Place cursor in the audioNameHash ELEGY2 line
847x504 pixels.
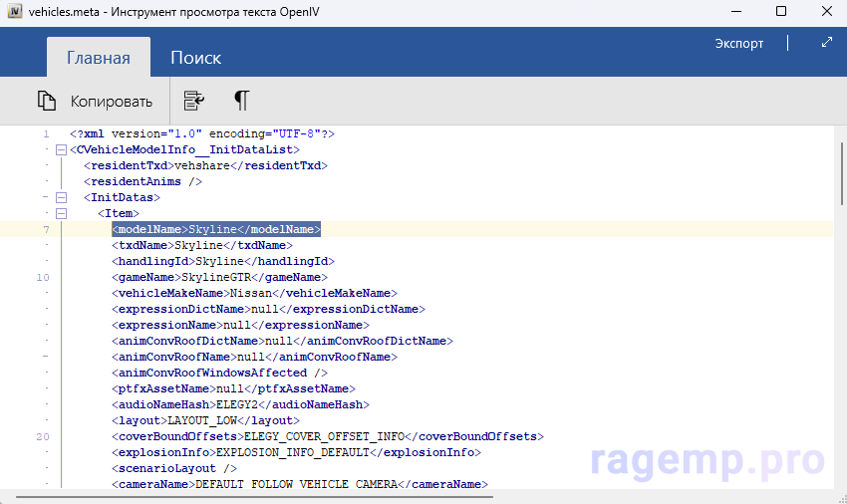(x=240, y=404)
